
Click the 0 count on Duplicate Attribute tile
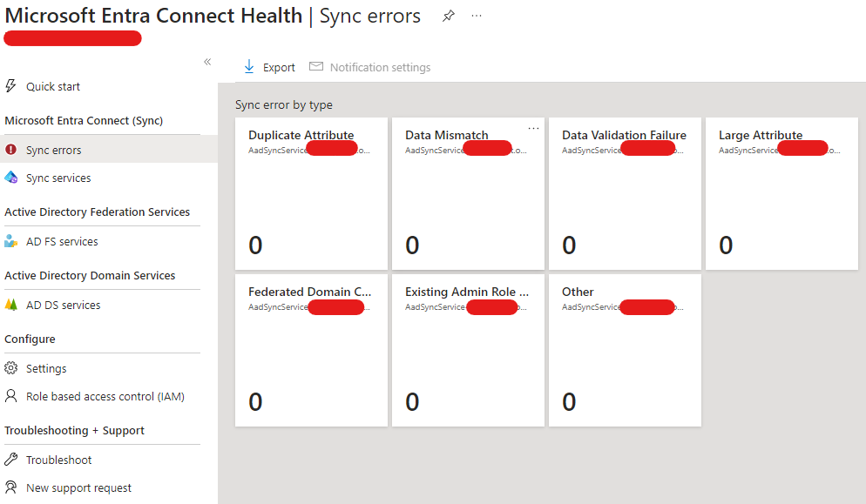click(255, 245)
